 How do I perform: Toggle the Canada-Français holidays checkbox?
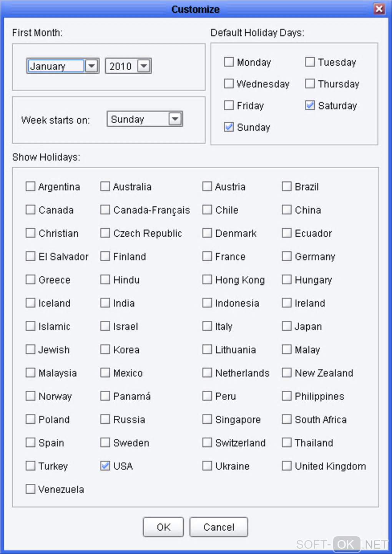(105, 210)
